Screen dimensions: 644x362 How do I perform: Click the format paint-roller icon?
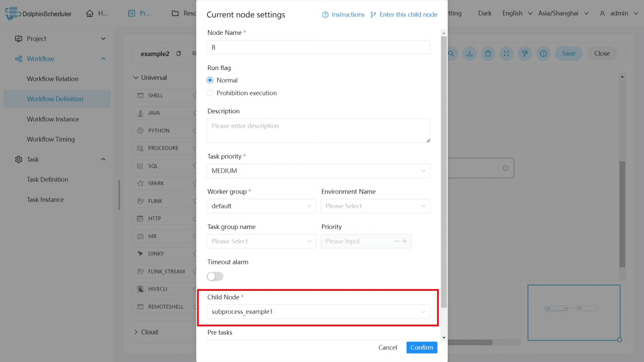[x=525, y=54]
